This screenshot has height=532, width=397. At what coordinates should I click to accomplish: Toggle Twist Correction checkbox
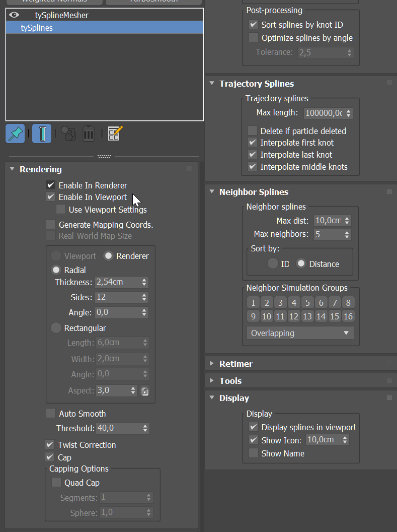click(x=50, y=444)
